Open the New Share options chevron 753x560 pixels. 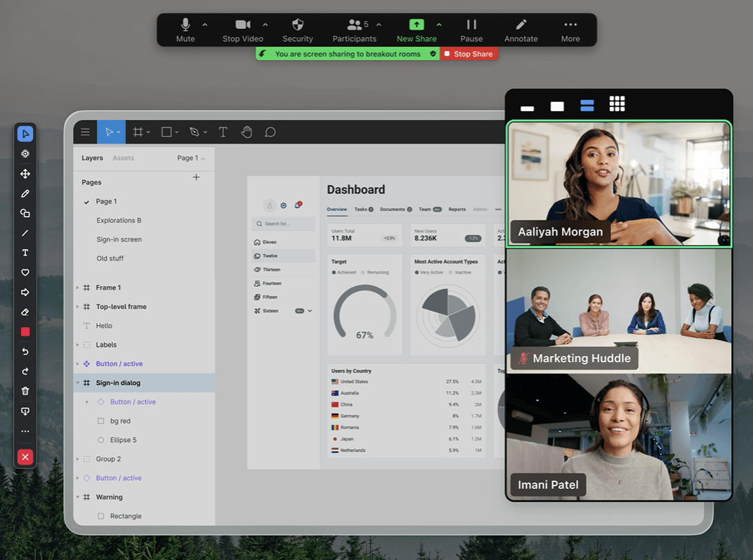click(x=439, y=29)
